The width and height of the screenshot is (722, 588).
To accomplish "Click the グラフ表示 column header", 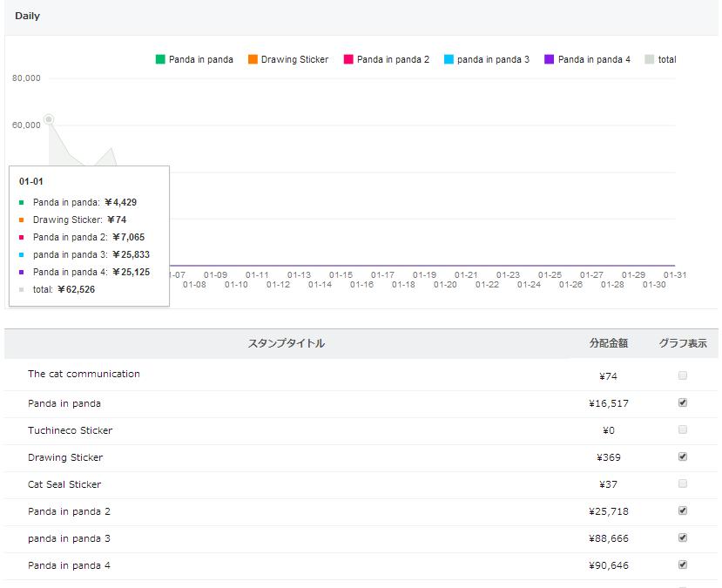I will pyautogui.click(x=683, y=343).
